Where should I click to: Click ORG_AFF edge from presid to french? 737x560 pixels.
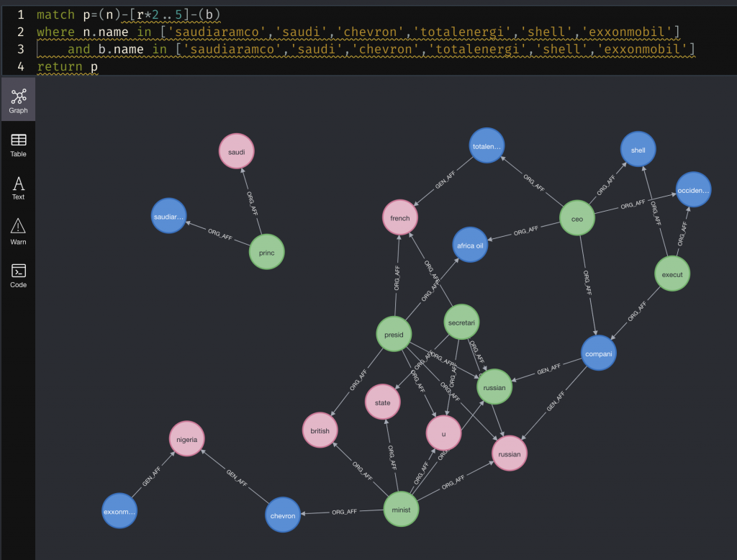click(397, 278)
